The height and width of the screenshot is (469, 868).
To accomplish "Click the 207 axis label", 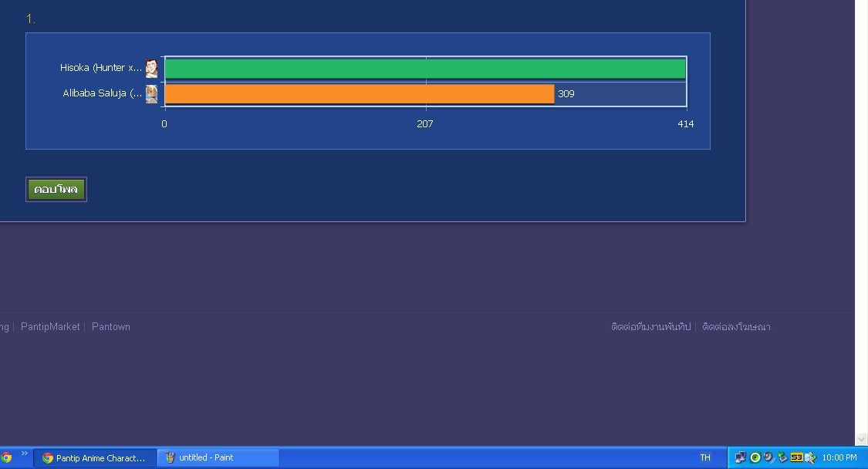I will pyautogui.click(x=424, y=124).
